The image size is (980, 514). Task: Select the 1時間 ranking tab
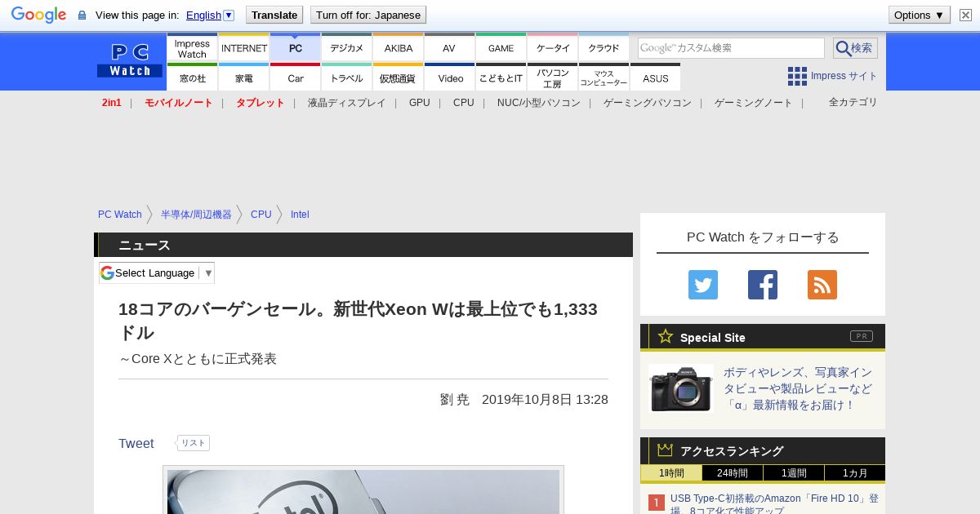click(671, 473)
